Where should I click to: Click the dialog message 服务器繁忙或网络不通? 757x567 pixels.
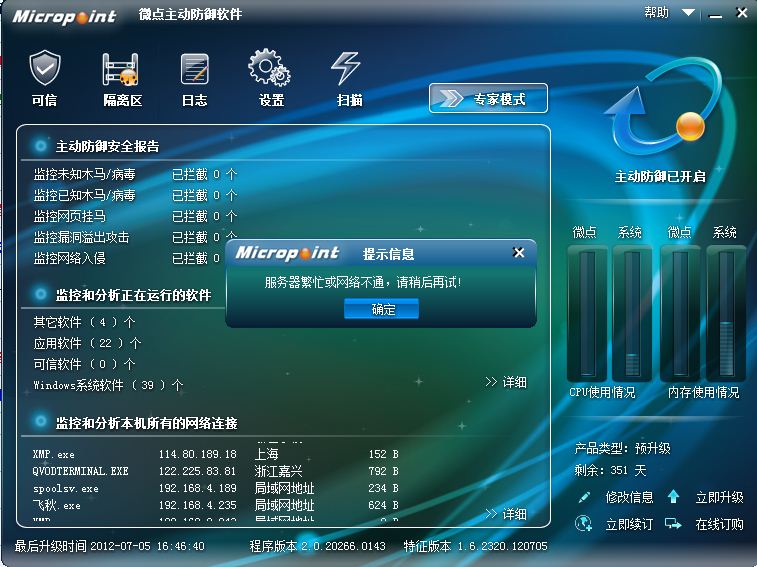click(x=363, y=282)
